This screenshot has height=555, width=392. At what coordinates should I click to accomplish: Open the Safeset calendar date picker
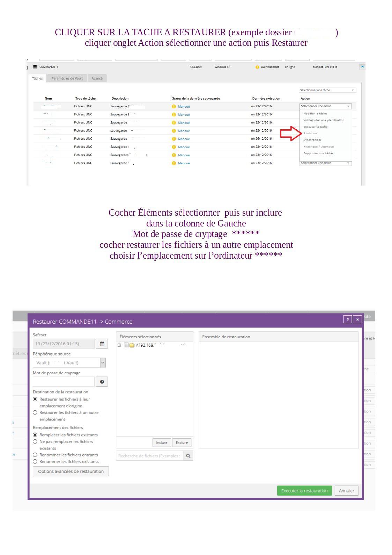(102, 344)
